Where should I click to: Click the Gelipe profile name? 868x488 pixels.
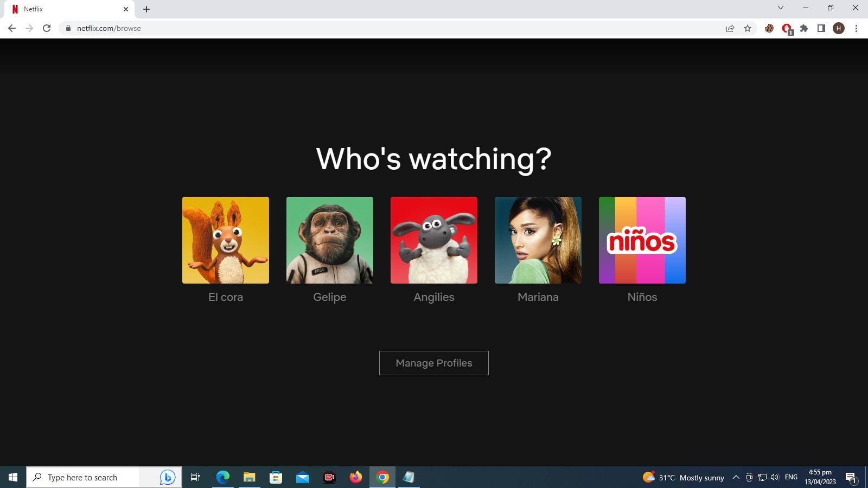[330, 297]
